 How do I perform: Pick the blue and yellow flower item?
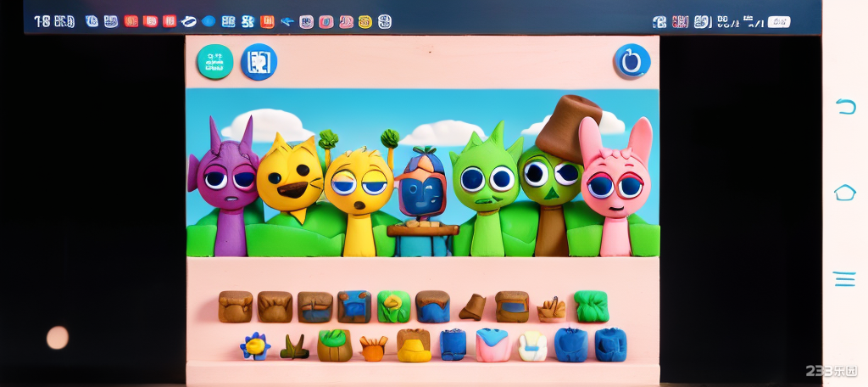[x=254, y=345]
